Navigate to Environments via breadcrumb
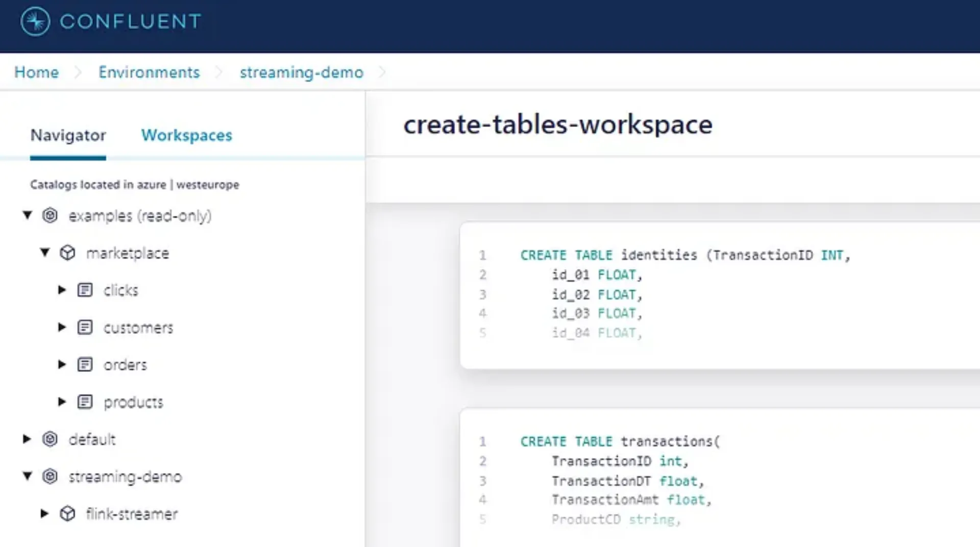 [x=149, y=72]
